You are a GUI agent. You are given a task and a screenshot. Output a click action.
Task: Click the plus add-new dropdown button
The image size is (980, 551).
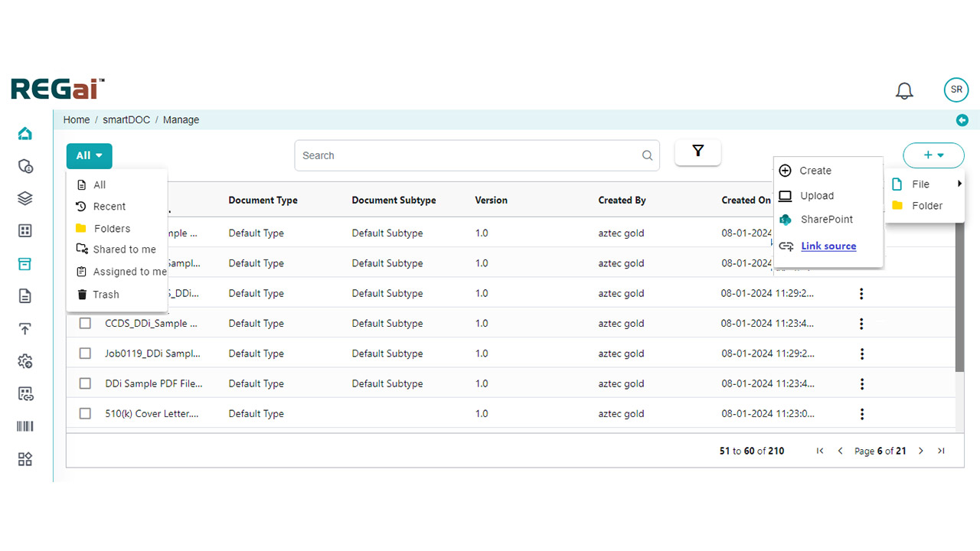click(933, 155)
